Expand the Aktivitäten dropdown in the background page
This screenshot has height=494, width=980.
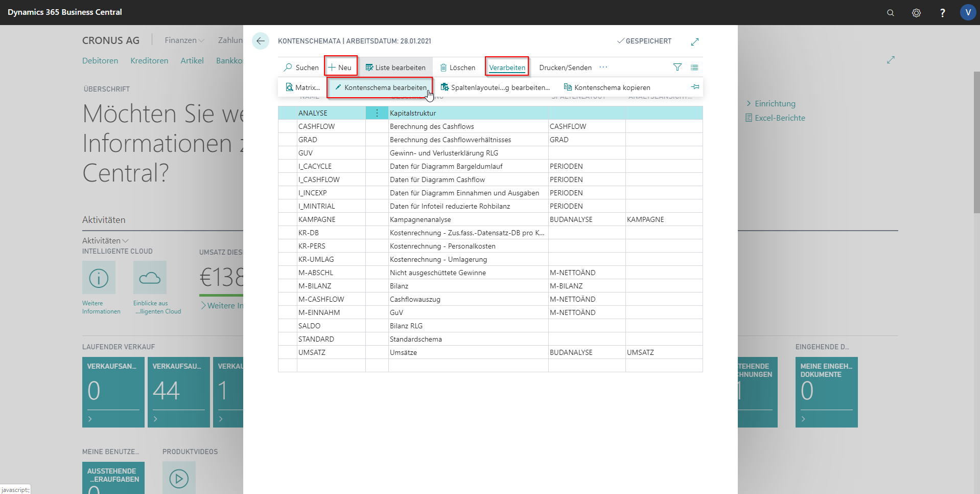pyautogui.click(x=105, y=241)
